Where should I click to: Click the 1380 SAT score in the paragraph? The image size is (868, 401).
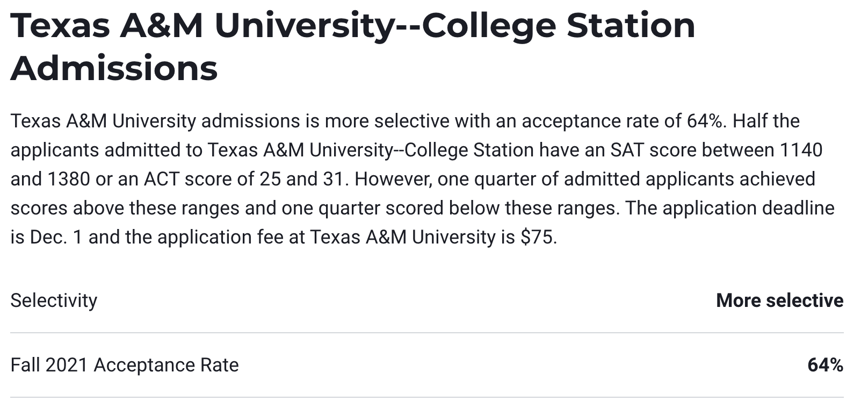(69, 179)
